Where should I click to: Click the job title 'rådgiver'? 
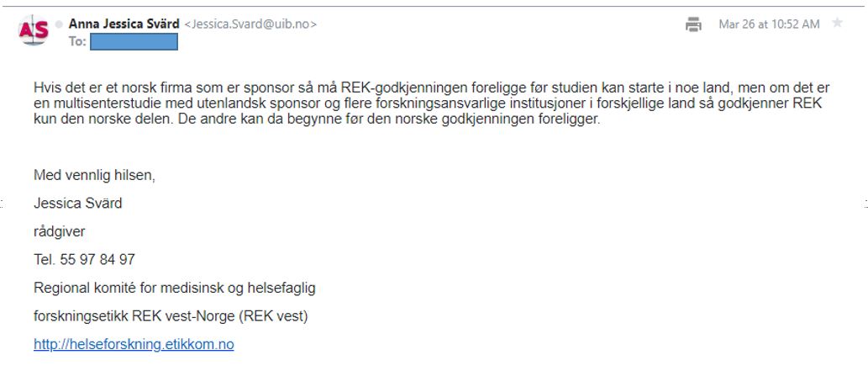coord(60,232)
